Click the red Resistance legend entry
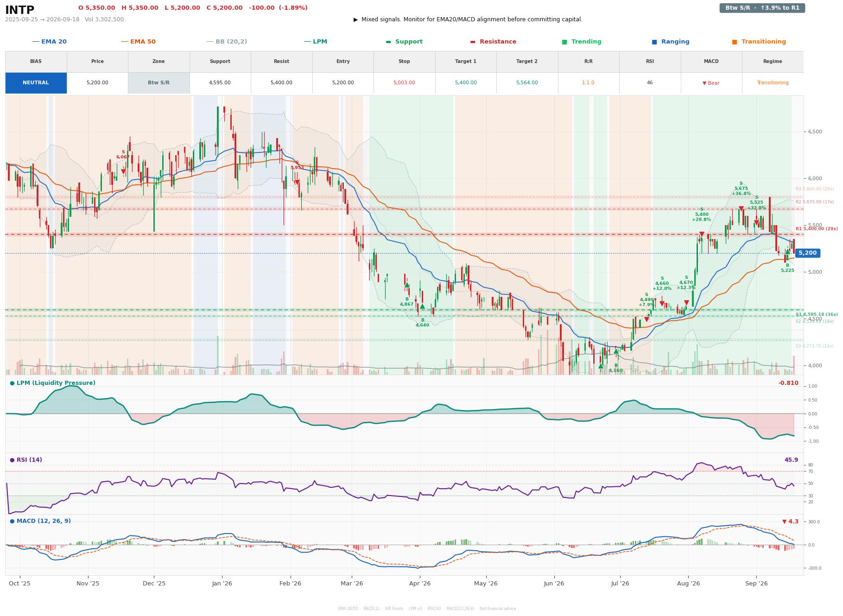The width and height of the screenshot is (843, 616). [493, 42]
